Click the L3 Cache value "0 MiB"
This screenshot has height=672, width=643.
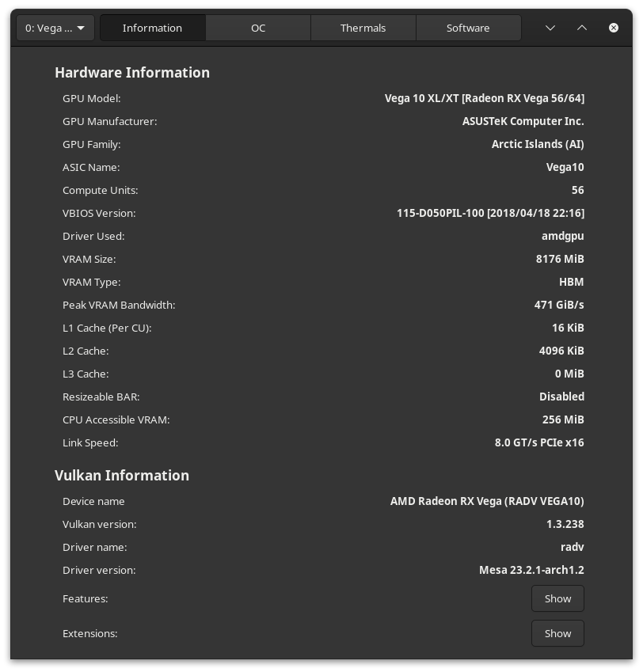569,374
